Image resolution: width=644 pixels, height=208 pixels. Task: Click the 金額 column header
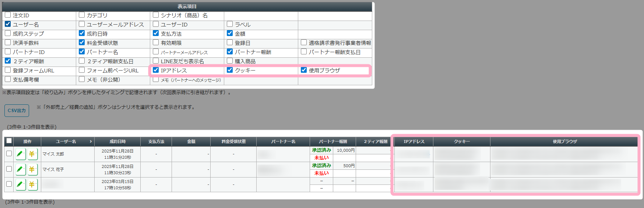tap(191, 141)
